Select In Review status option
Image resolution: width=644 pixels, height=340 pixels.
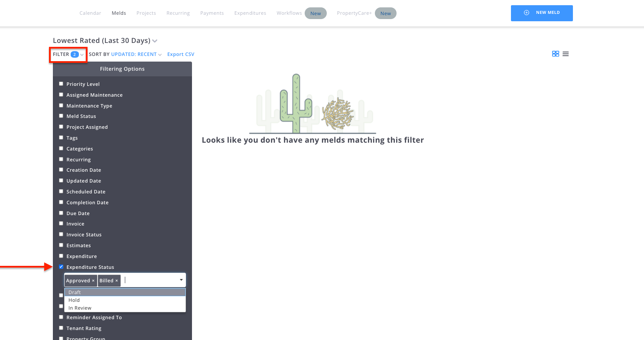pyautogui.click(x=80, y=308)
